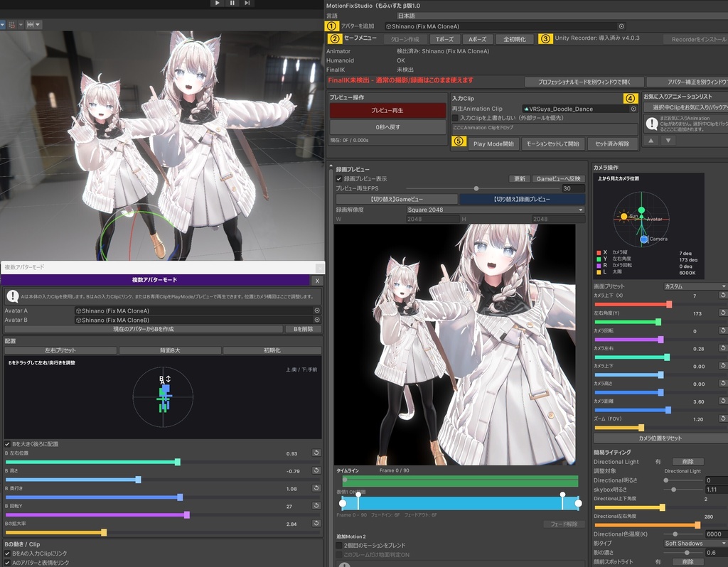Open the 影タイプ Soft Shadows dropdown
This screenshot has height=567, width=728.
click(695, 544)
